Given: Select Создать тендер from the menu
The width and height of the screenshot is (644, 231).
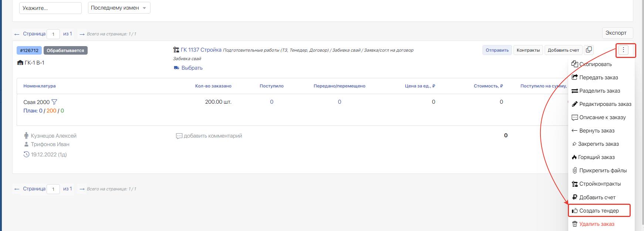Looking at the screenshot, I should (599, 211).
